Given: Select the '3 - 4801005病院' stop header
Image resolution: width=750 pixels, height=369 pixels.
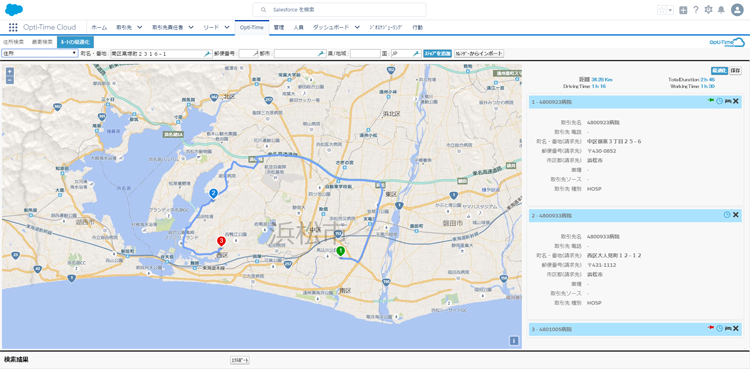Looking at the screenshot, I should point(635,329).
